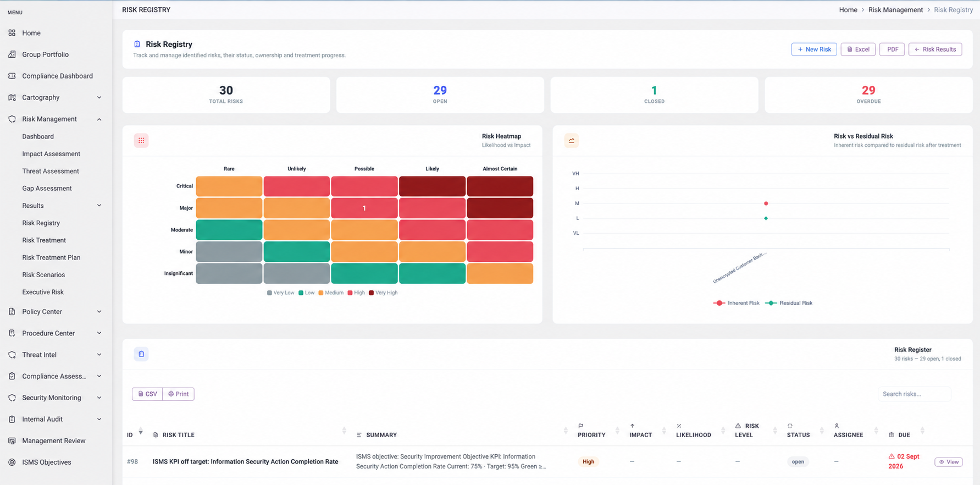Click the sort arrows beside the Due column
980x485 pixels.
click(x=922, y=431)
